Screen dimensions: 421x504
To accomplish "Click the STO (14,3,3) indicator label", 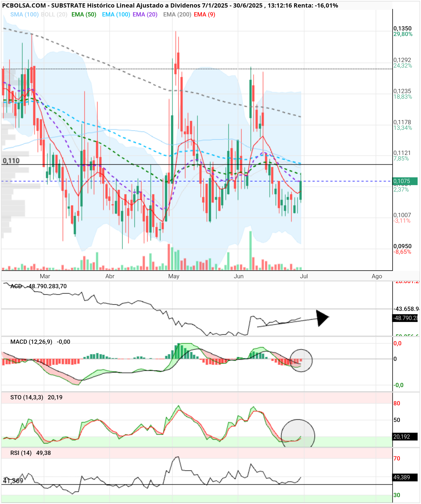I will [x=27, y=397].
